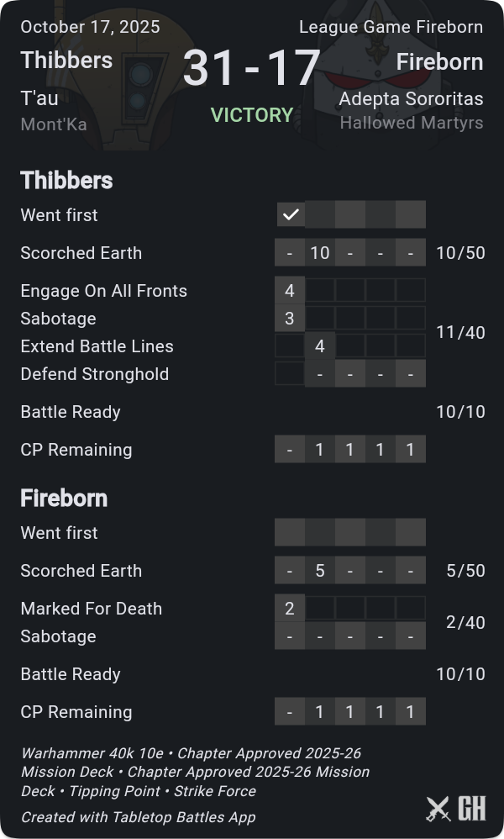The image size is (504, 839).
Task: Click the crossed swords icon at bottom
Action: (438, 809)
